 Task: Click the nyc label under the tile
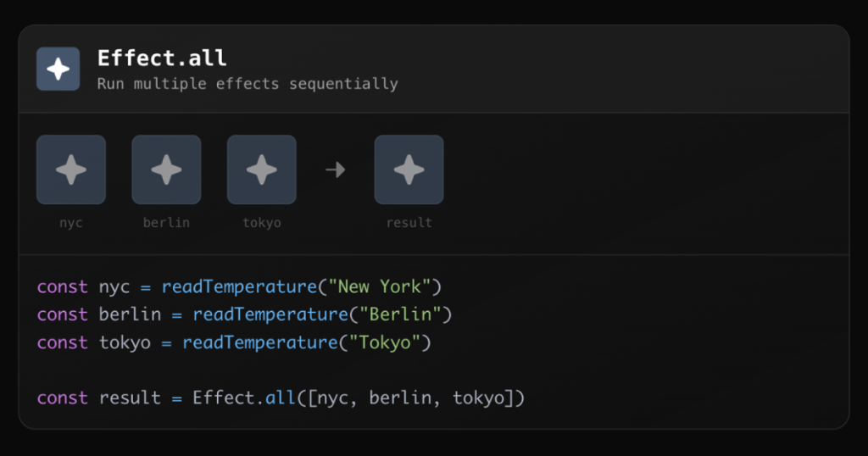click(x=71, y=223)
